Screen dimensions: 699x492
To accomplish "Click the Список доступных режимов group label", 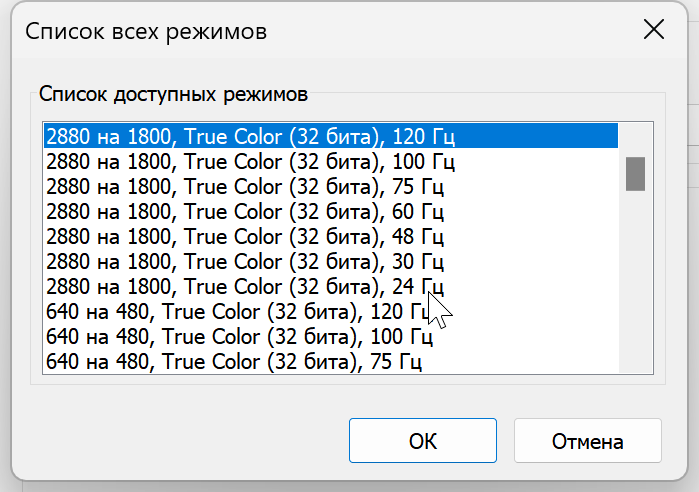I will pos(173,94).
